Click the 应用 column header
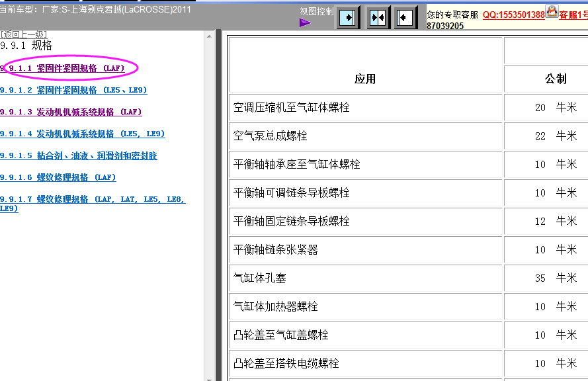 click(x=365, y=79)
